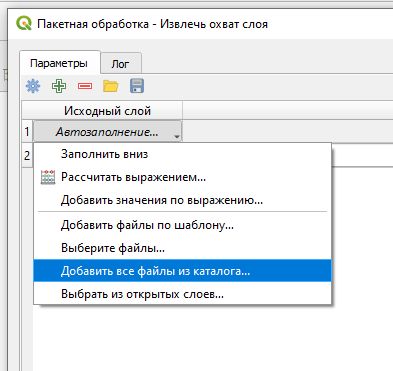This screenshot has width=393, height=371.
Task: Click the expression calculator icon in menu
Action: [x=48, y=177]
